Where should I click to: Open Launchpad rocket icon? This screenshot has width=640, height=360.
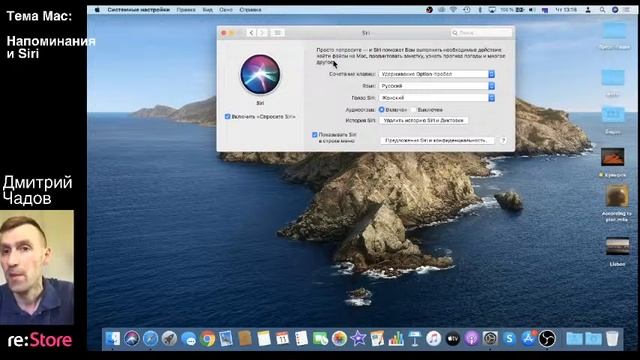169,339
